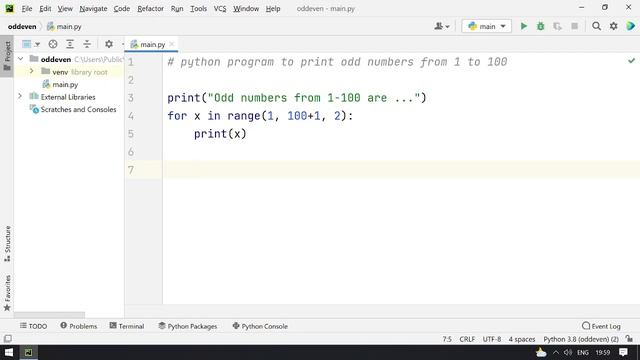Open the Refactor menu

pyautogui.click(x=150, y=9)
